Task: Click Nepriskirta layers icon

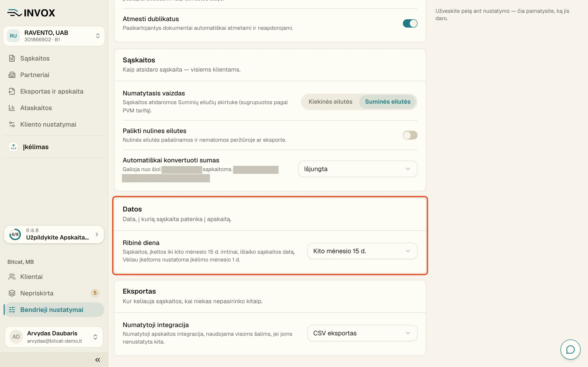Action: point(12,293)
